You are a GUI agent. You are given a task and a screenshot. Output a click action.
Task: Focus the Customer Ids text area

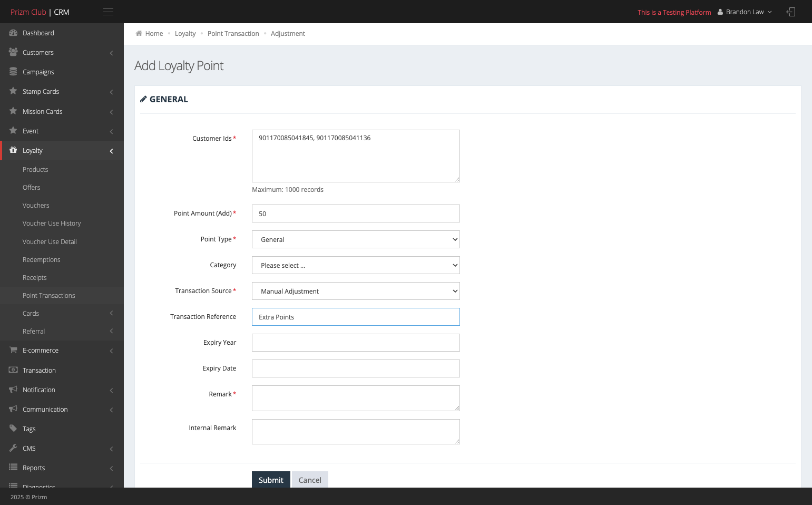coord(356,156)
